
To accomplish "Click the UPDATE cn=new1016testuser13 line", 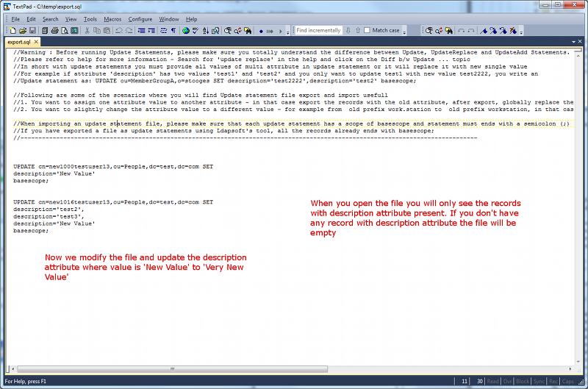I will 113,202.
